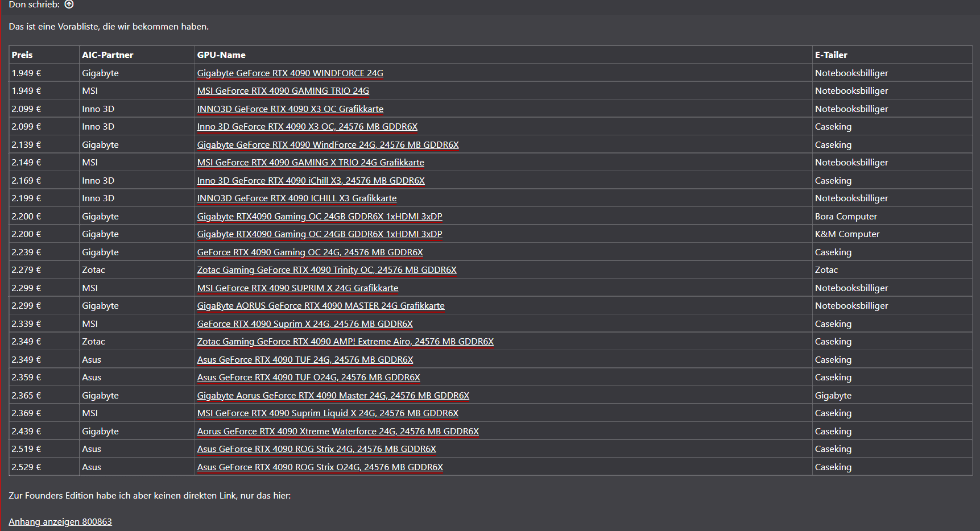
Task: Open Asus RTX 4090 TUF O24G link
Action: pyautogui.click(x=308, y=377)
